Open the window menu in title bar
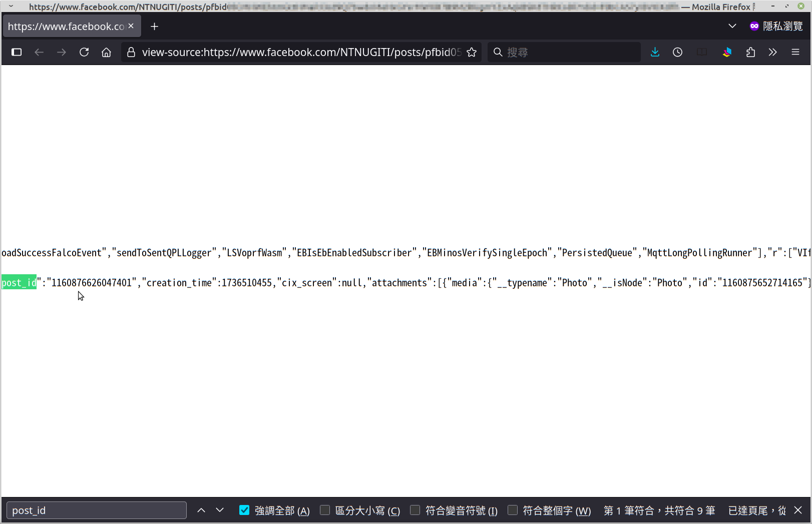The image size is (812, 524). (x=11, y=6)
